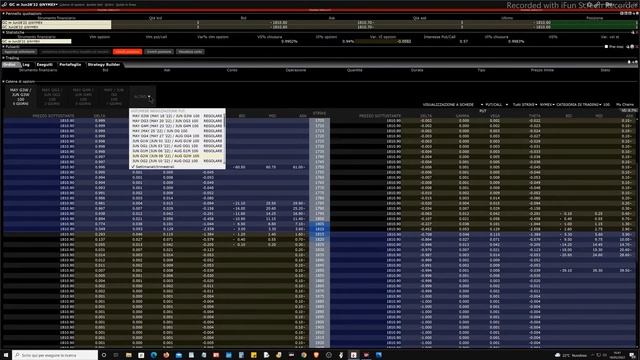Choose JUN G1W (JUN 01 '22) entry in list
Viewport: 640px width, 360px height.
177,141
